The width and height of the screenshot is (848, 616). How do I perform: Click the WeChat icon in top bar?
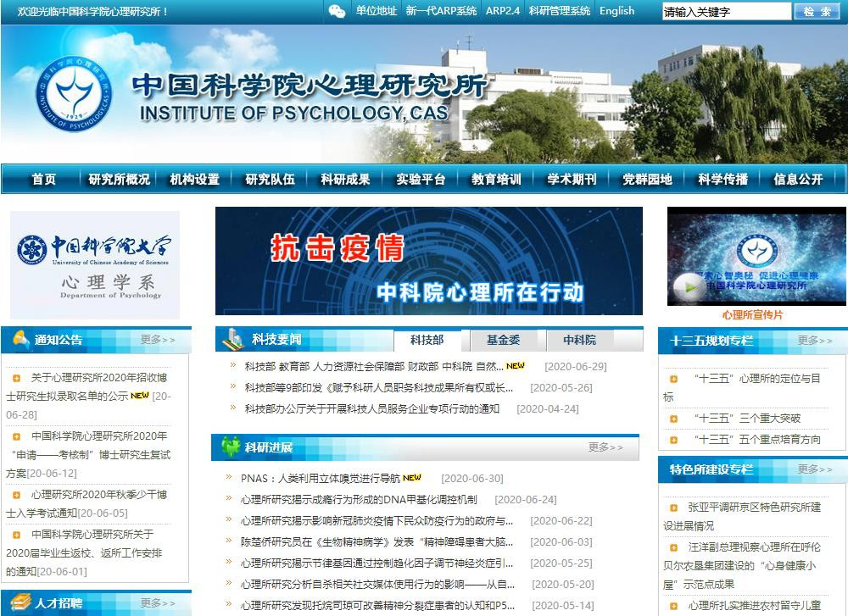coord(337,11)
